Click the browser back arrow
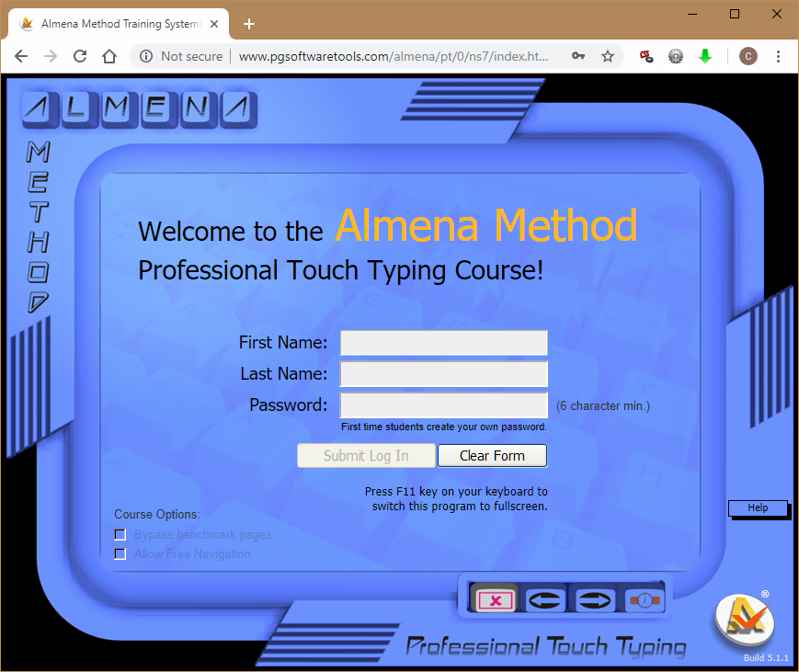This screenshot has width=799, height=672. [x=21, y=56]
